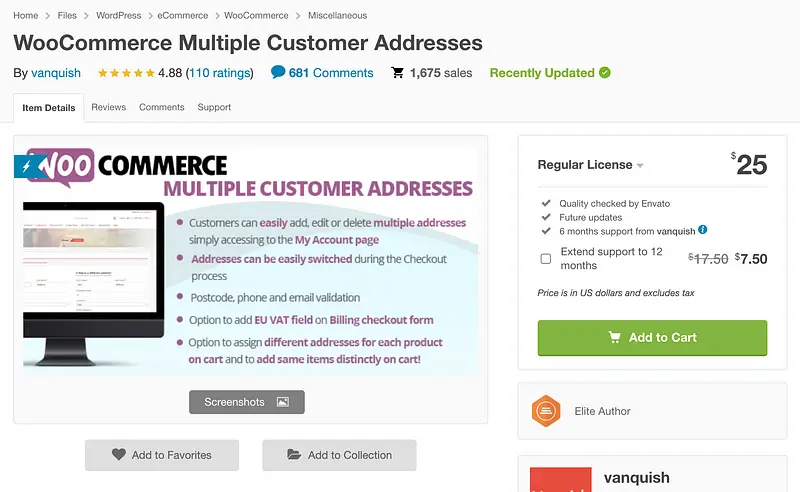Open the Screenshots gallery button
Viewport: 800px width, 492px height.
coord(246,402)
